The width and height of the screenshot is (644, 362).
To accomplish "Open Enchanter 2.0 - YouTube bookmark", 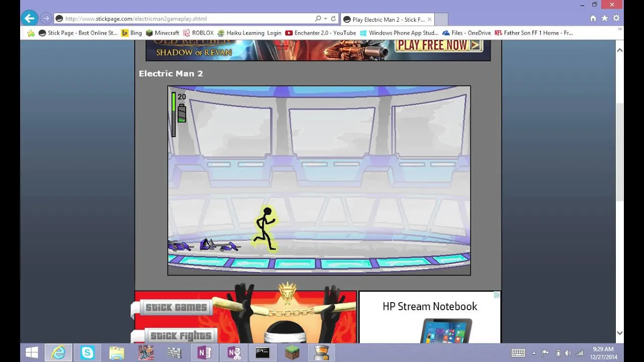I will tap(320, 33).
